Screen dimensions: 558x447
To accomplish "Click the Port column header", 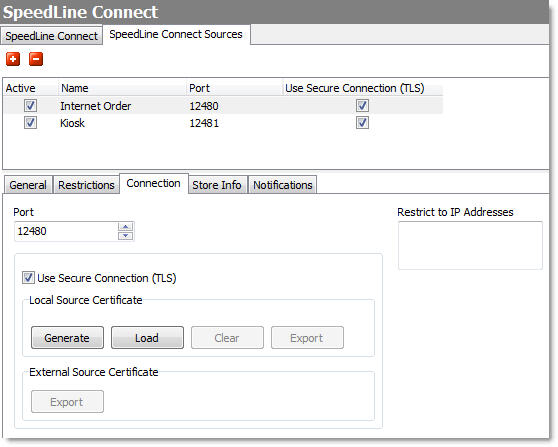I will pyautogui.click(x=200, y=88).
